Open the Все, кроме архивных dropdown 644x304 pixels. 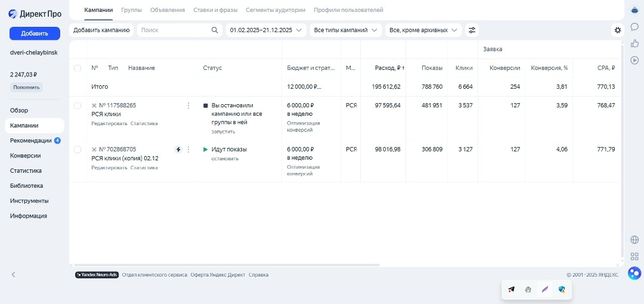[423, 30]
